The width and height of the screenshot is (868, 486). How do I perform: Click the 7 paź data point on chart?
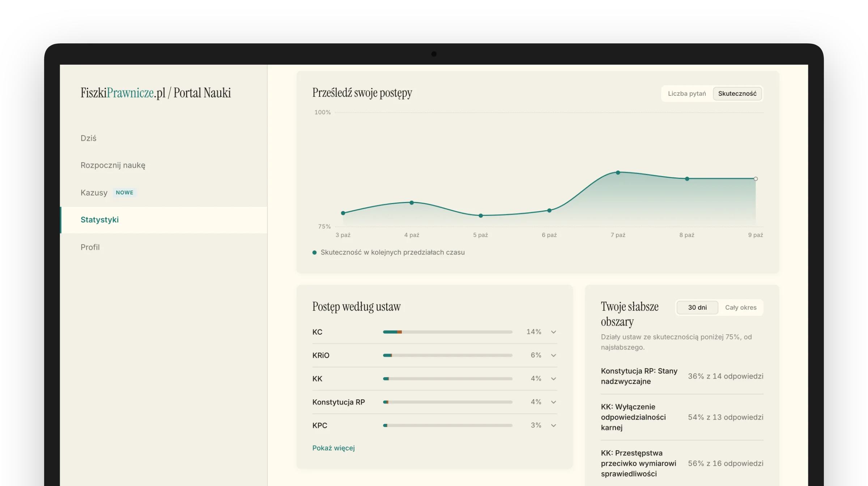pyautogui.click(x=618, y=173)
